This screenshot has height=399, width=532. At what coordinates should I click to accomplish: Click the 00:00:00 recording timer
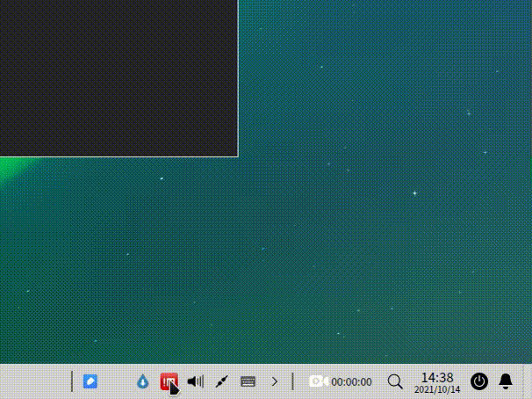point(351,382)
